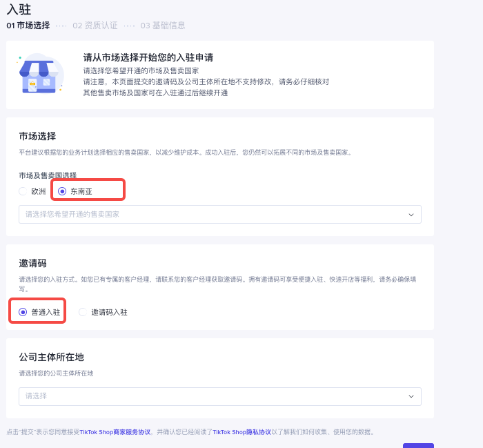Click the storefront illustration icon
Screen dimensions: 483x448
click(x=40, y=75)
